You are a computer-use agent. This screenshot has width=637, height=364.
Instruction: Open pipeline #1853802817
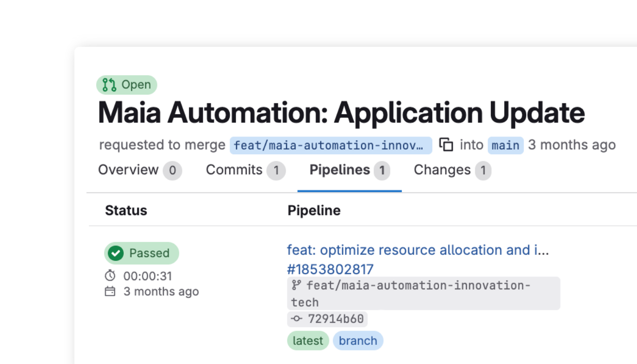(330, 269)
